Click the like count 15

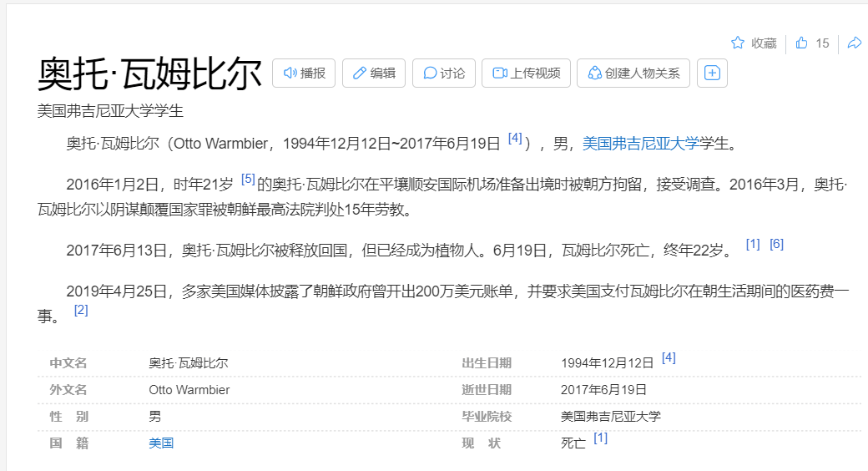click(x=823, y=43)
